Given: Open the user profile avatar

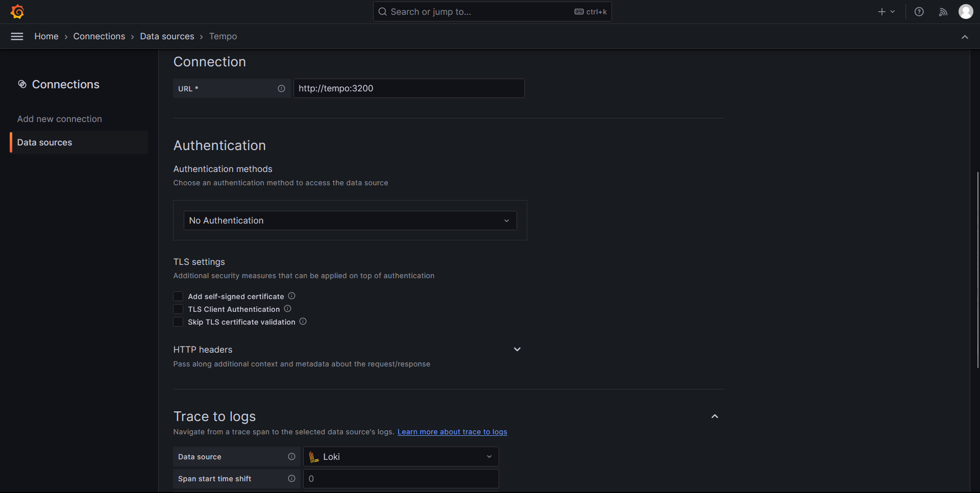Looking at the screenshot, I should click(x=965, y=12).
